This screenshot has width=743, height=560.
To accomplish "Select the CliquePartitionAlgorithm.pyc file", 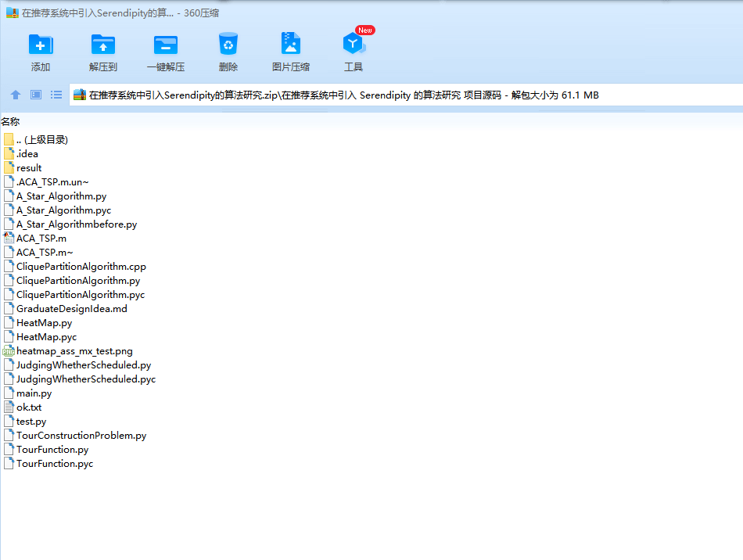I will [x=81, y=295].
